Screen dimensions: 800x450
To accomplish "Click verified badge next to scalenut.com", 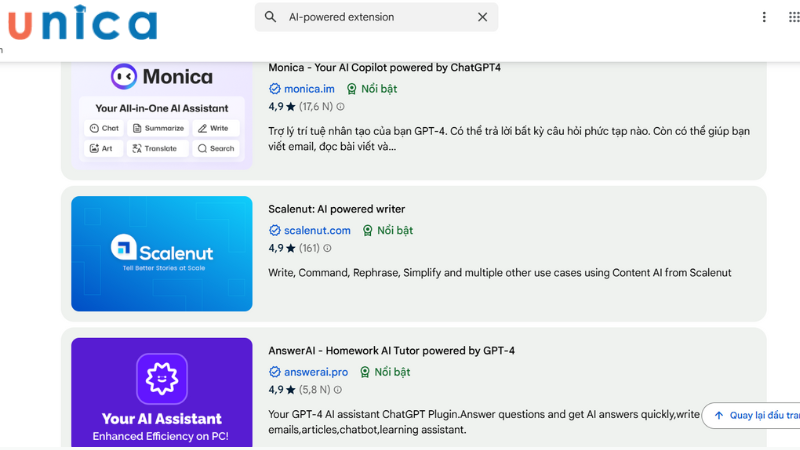I will [275, 231].
